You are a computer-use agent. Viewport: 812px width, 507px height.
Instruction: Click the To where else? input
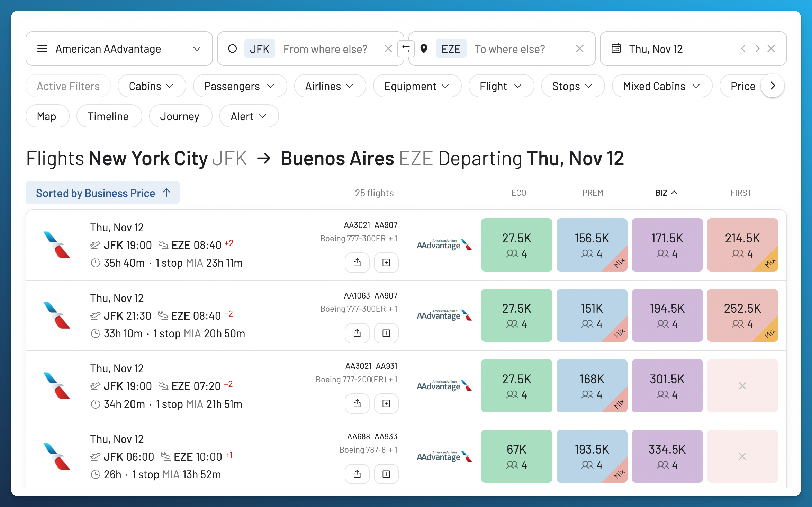tap(510, 49)
